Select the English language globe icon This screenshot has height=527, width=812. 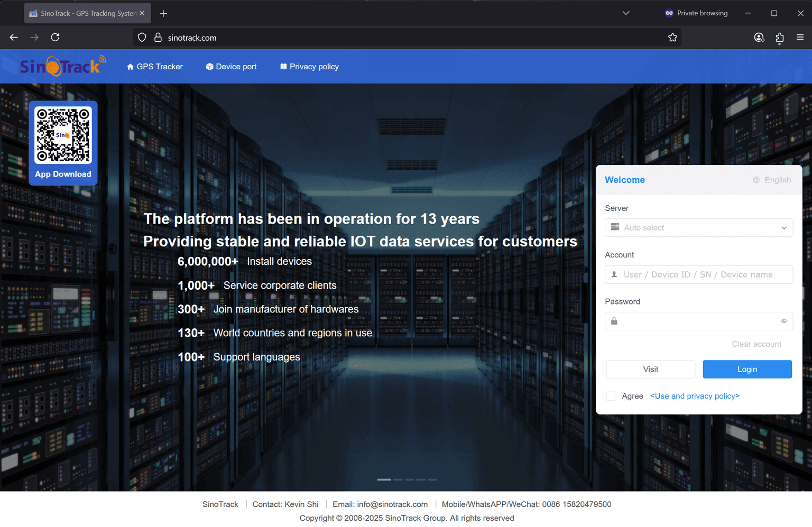(755, 180)
